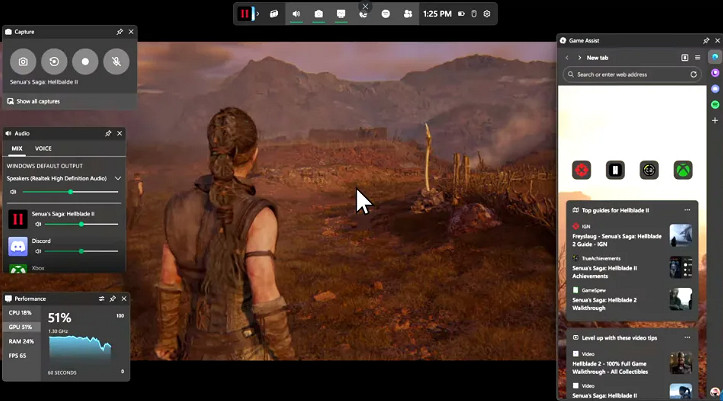The width and height of the screenshot is (723, 401).
Task: Open Game Bar settings gear icon
Action: [487, 14]
